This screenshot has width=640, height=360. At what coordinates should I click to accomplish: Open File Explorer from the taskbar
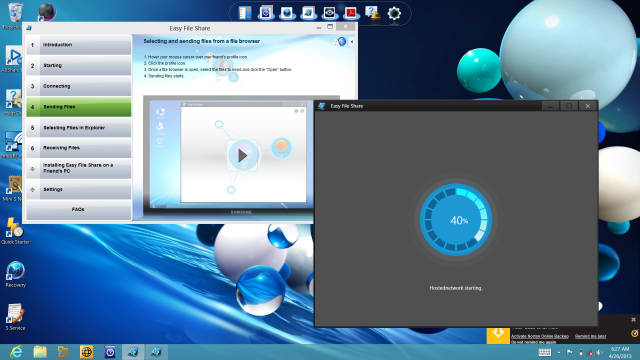(x=40, y=352)
